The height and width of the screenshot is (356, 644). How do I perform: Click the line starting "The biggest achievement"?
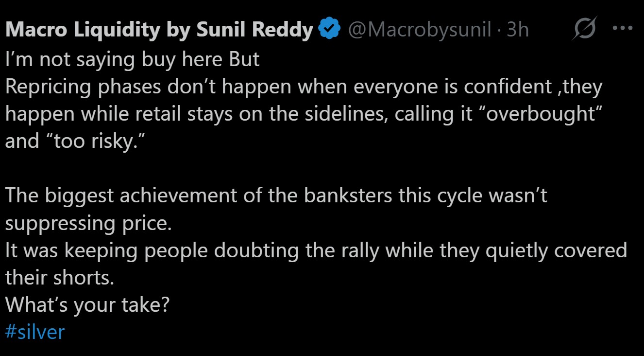coord(276,196)
